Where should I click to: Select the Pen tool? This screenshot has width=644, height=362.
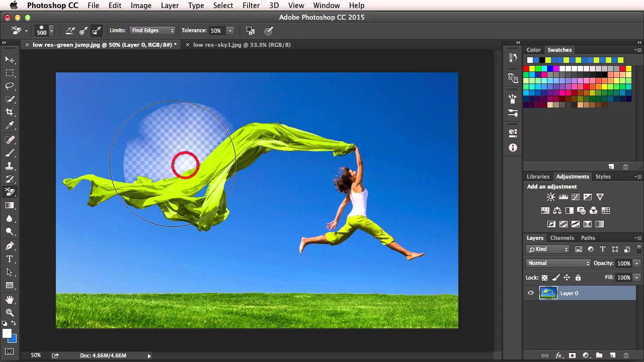point(10,246)
